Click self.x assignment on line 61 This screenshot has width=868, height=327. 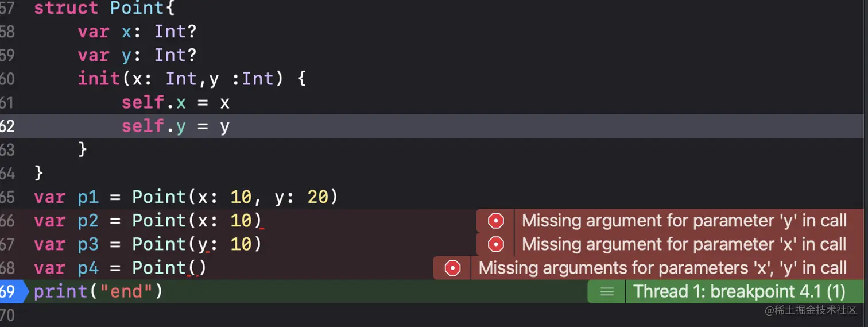[153, 103]
